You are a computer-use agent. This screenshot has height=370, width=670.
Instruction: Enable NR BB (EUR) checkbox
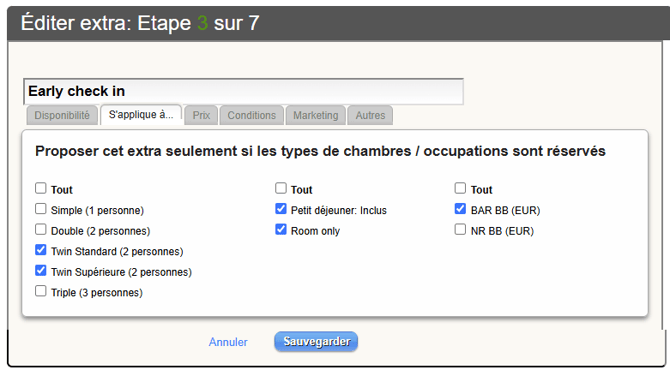(460, 229)
